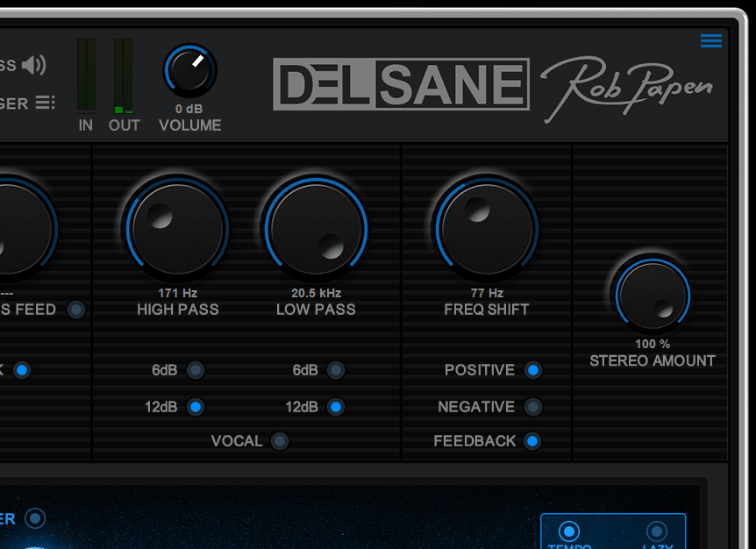Select Negative frequency shift

[x=532, y=407]
